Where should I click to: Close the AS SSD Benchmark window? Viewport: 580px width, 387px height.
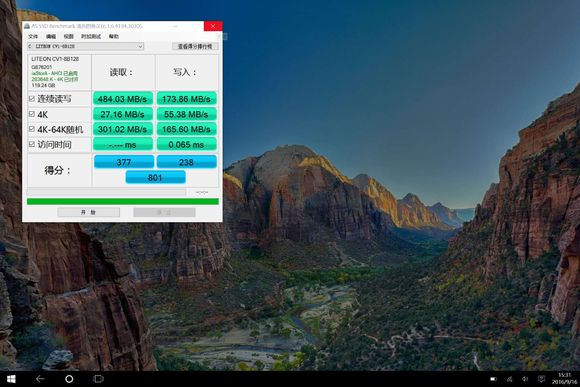(x=213, y=26)
